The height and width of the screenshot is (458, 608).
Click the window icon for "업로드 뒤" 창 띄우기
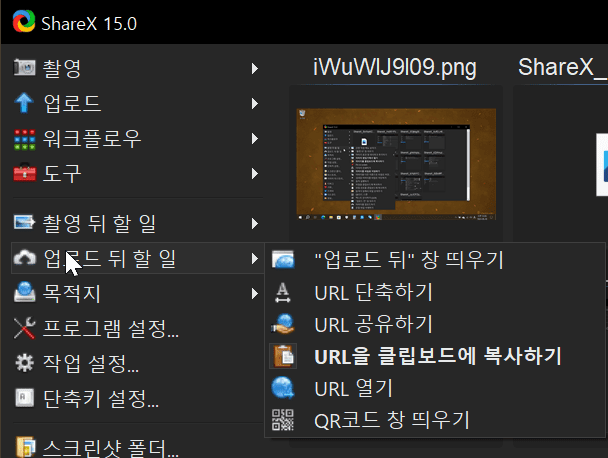point(283,259)
